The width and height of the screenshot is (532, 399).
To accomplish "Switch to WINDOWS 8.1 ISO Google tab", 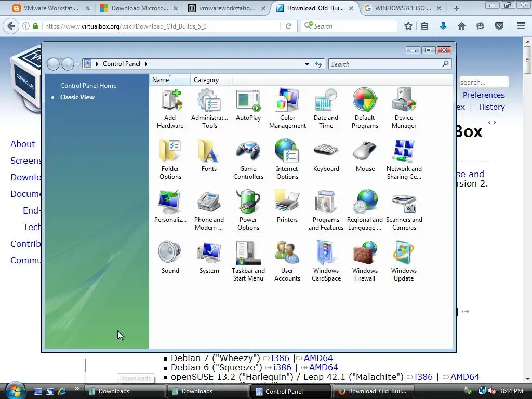I will pos(403,8).
